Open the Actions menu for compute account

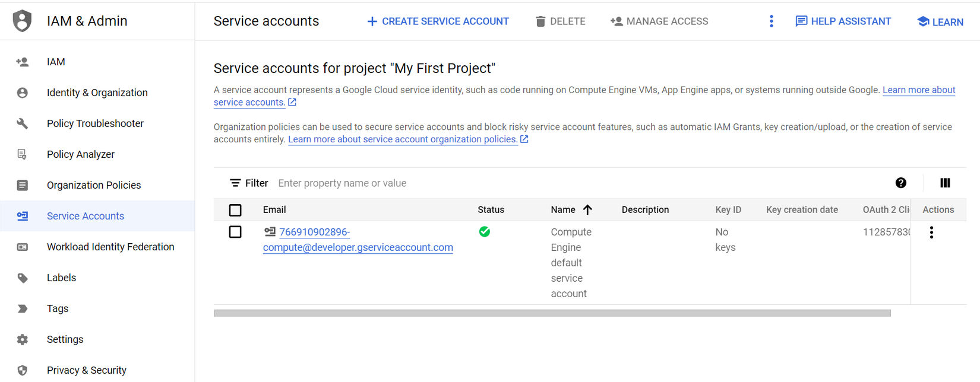931,233
